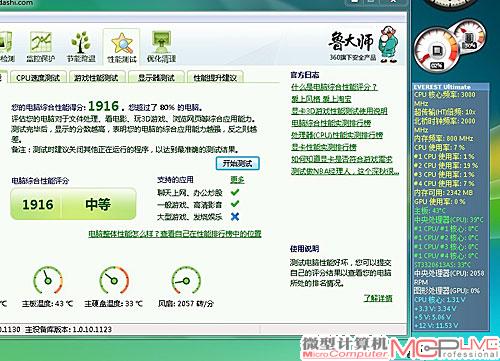Open the 显示器测试 tab
The height and width of the screenshot is (361, 500).
[156, 78]
